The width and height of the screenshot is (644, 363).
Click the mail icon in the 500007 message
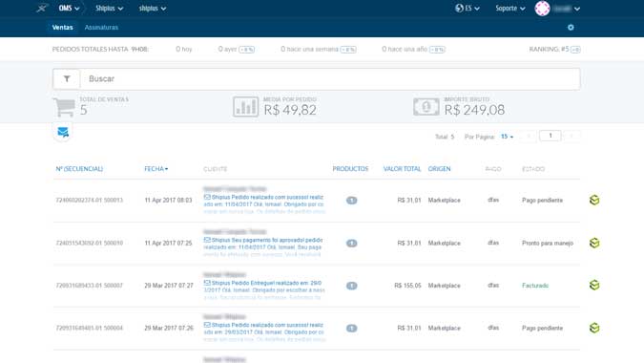207,283
